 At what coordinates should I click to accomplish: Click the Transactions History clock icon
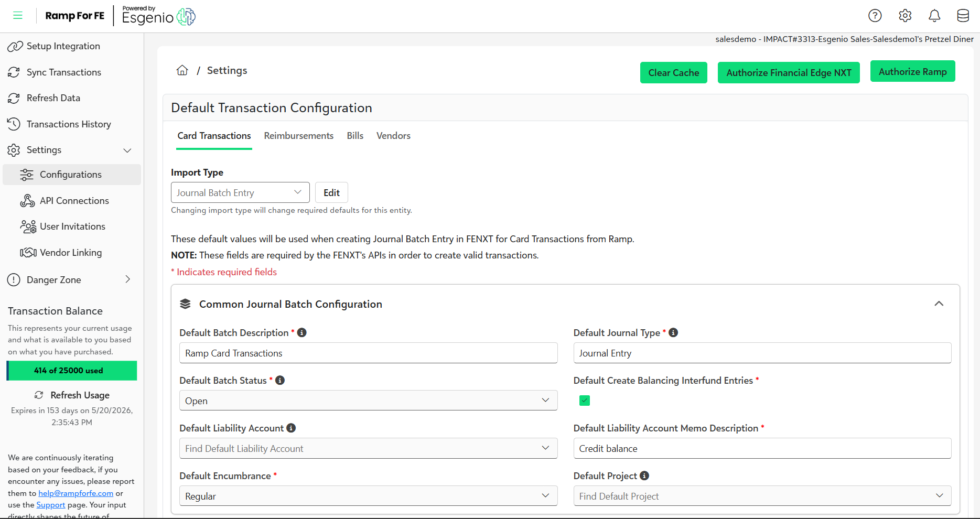click(14, 124)
